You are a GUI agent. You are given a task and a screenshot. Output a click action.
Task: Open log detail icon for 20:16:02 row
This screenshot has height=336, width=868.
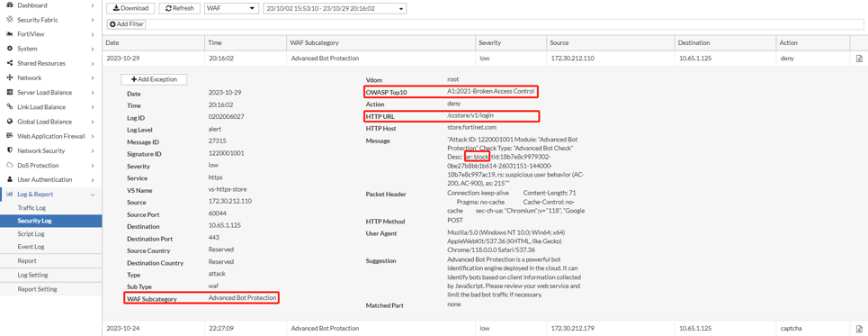point(859,59)
